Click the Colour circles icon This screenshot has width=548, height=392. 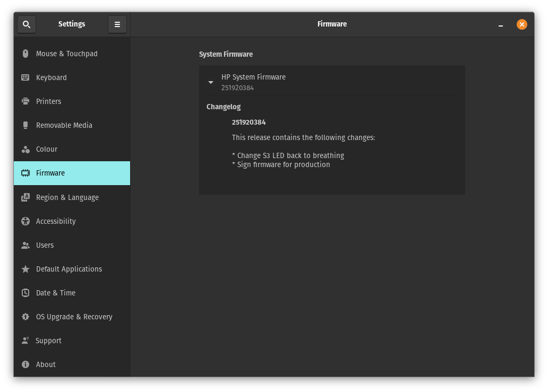tap(25, 150)
